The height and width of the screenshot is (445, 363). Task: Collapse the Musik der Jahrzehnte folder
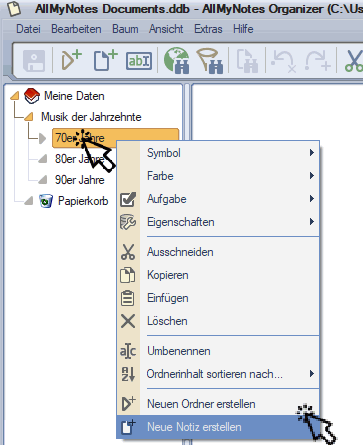coord(29,117)
